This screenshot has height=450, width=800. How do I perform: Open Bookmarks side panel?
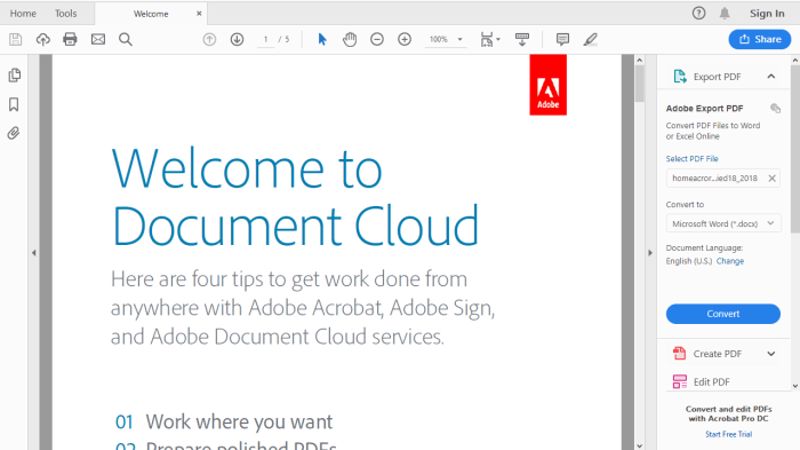[x=14, y=105]
